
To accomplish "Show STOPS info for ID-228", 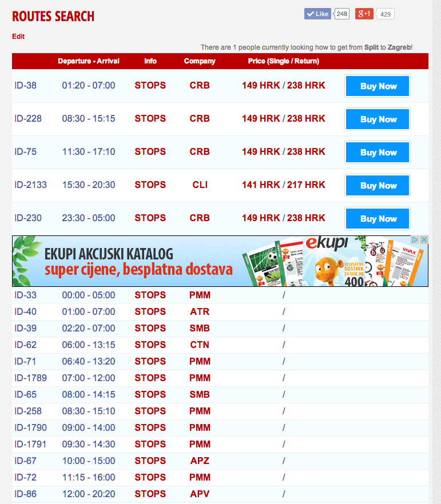I will [x=150, y=119].
